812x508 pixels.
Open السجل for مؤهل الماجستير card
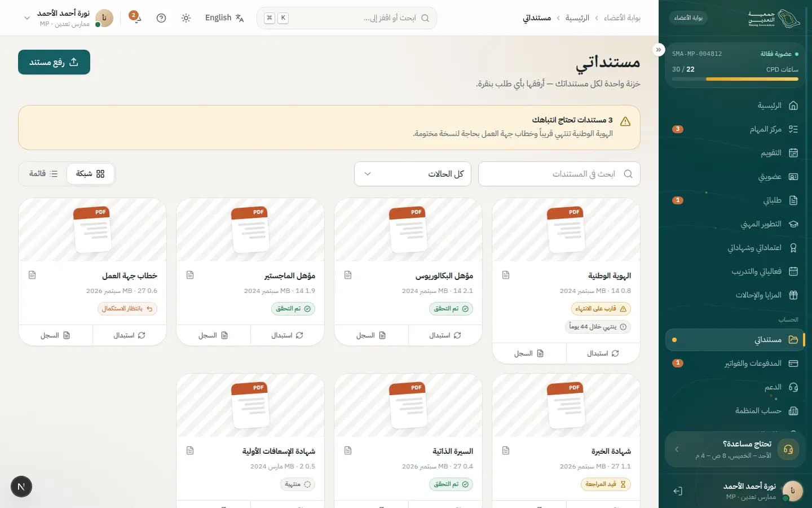[x=213, y=335]
